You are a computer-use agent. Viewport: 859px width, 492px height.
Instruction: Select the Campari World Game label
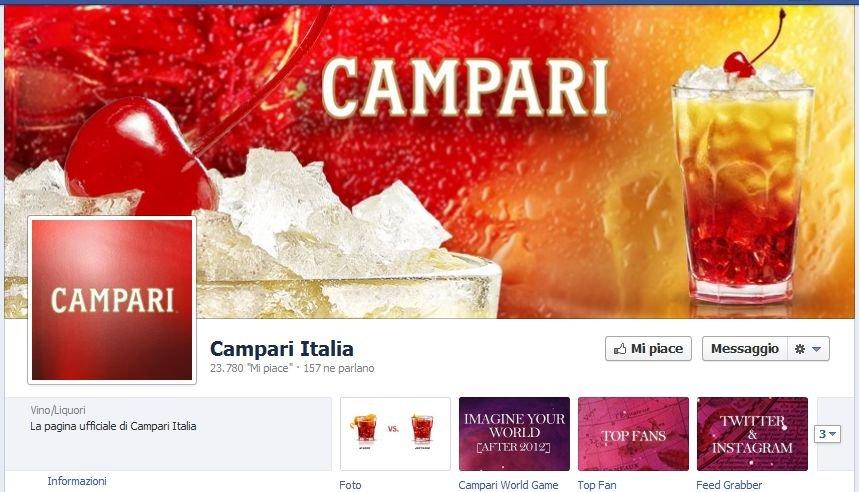(x=508, y=485)
